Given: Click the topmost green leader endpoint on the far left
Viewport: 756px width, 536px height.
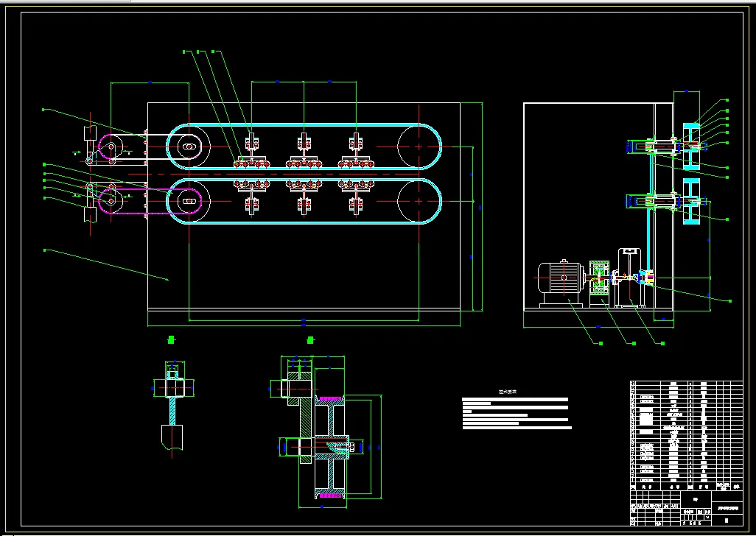Looking at the screenshot, I should click(43, 110).
